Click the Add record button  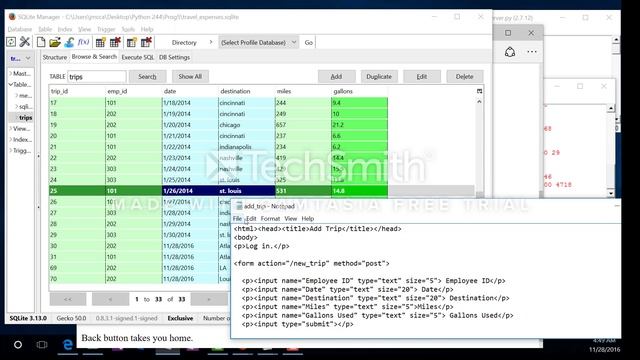[336, 76]
